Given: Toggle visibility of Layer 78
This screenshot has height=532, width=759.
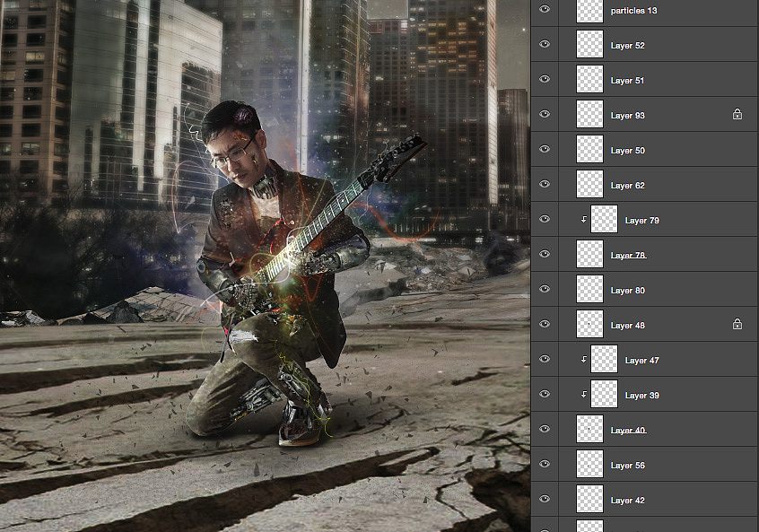Looking at the screenshot, I should point(545,254).
